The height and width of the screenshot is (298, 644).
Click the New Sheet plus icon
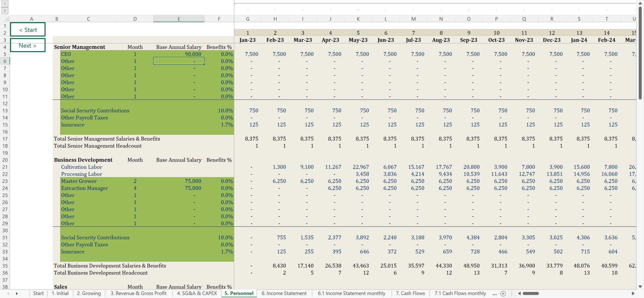tap(503, 293)
